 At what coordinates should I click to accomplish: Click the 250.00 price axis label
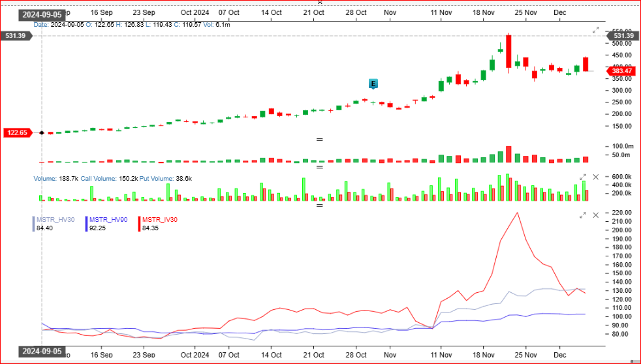click(621, 102)
